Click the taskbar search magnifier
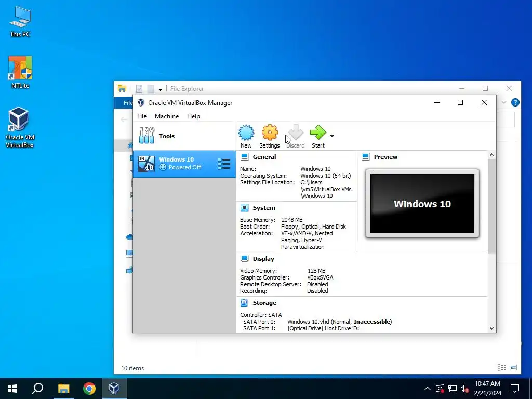Viewport: 532px width, 399px height. click(37, 389)
